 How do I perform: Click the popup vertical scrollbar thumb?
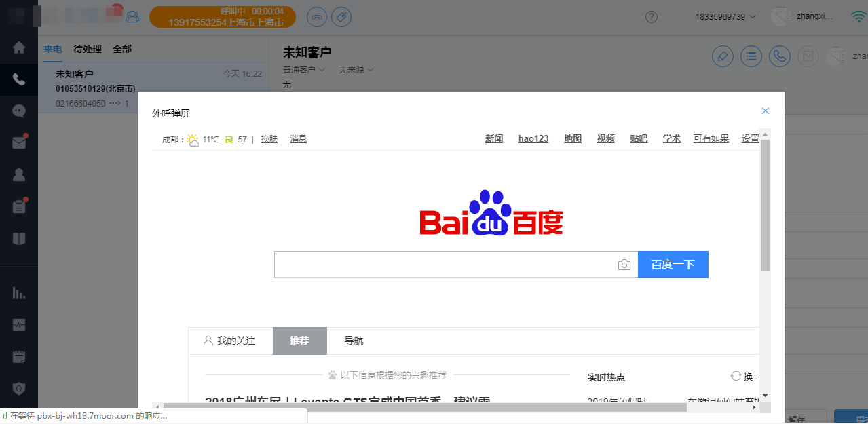coord(765,205)
